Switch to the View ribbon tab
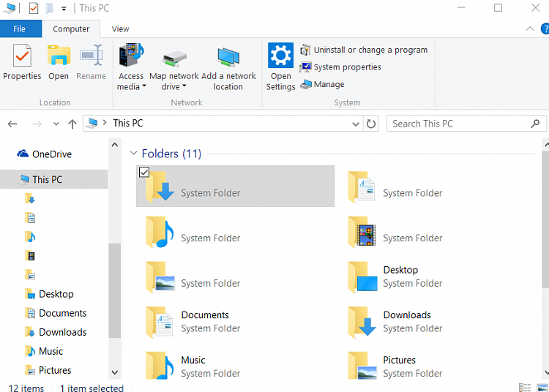549x392 pixels. pyautogui.click(x=121, y=29)
